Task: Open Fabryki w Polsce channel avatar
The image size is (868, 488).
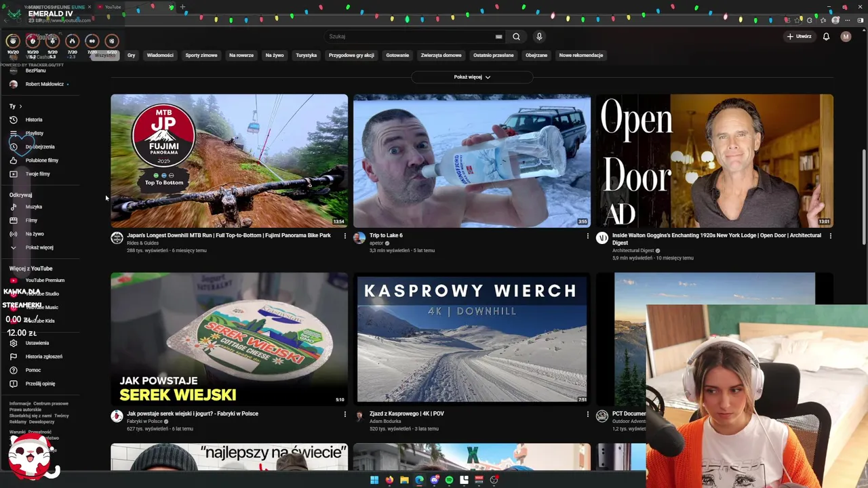Action: tap(117, 416)
